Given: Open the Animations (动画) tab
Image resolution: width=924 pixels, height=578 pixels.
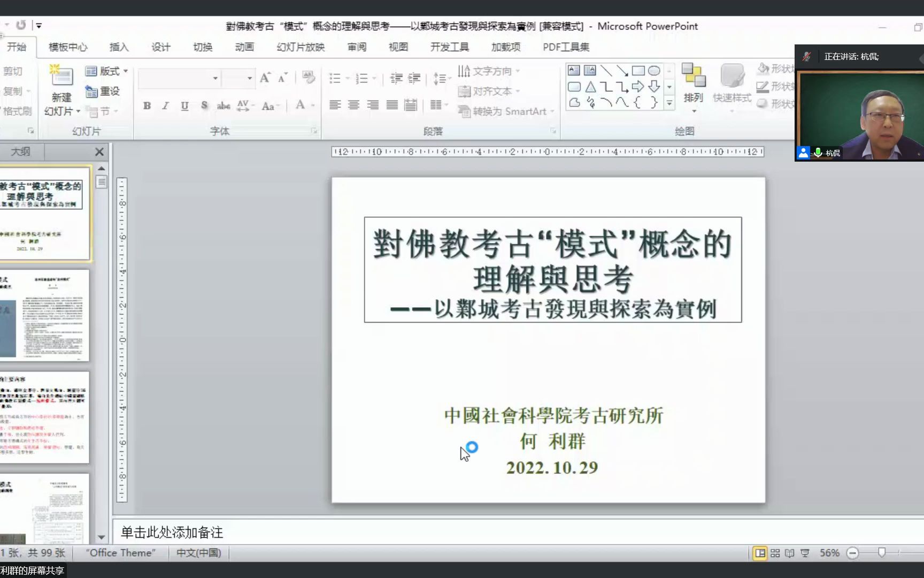Looking at the screenshot, I should [x=244, y=47].
